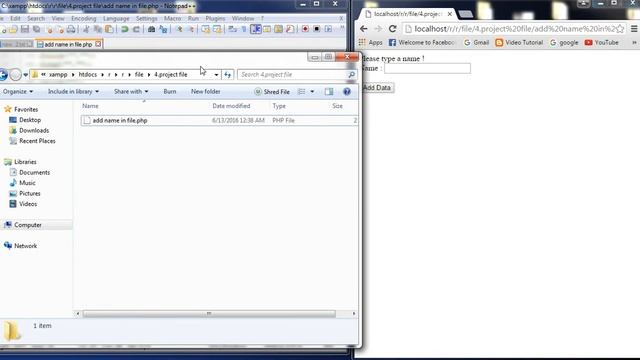
Task: Stop macro recording with the black square icon
Action: coord(317,29)
